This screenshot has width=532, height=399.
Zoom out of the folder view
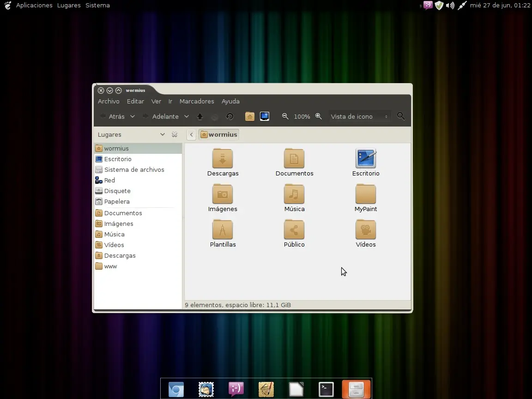285,116
